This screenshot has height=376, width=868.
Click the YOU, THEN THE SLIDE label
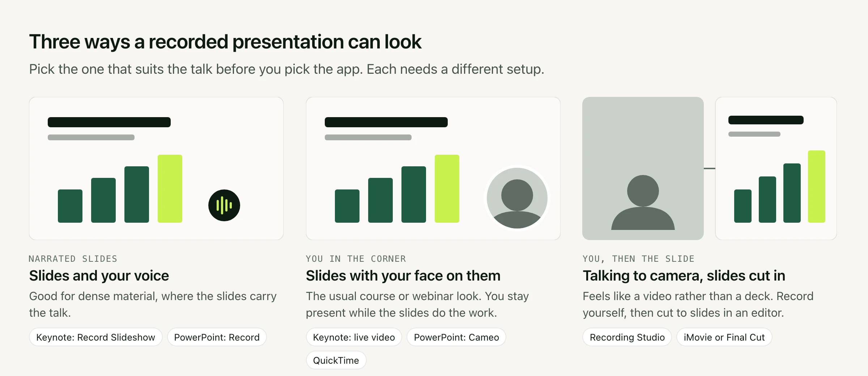click(x=639, y=259)
